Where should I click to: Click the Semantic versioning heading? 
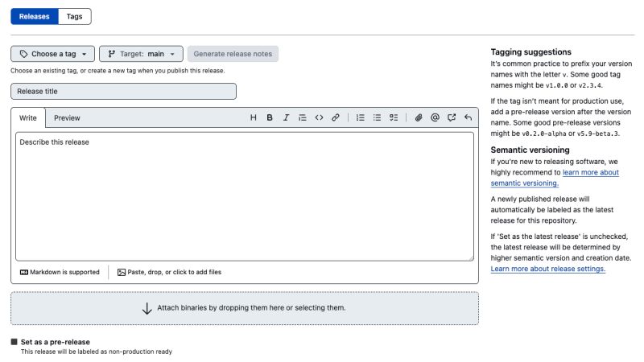pos(530,150)
